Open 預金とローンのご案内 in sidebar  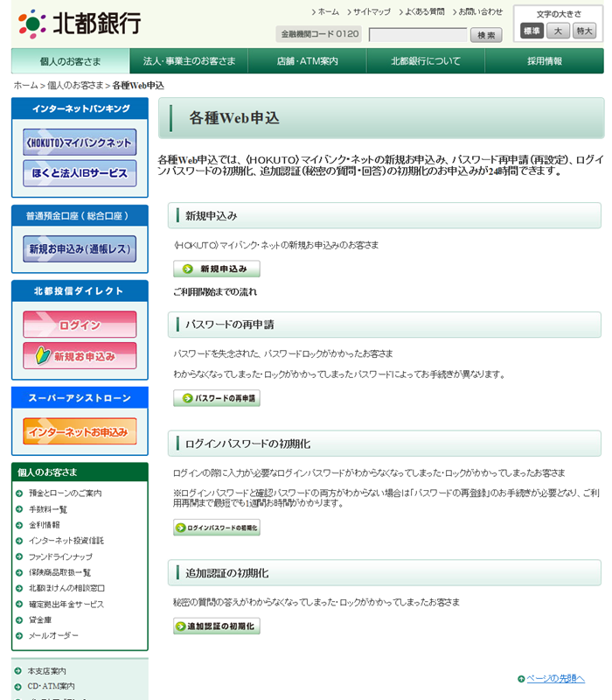coord(65,493)
